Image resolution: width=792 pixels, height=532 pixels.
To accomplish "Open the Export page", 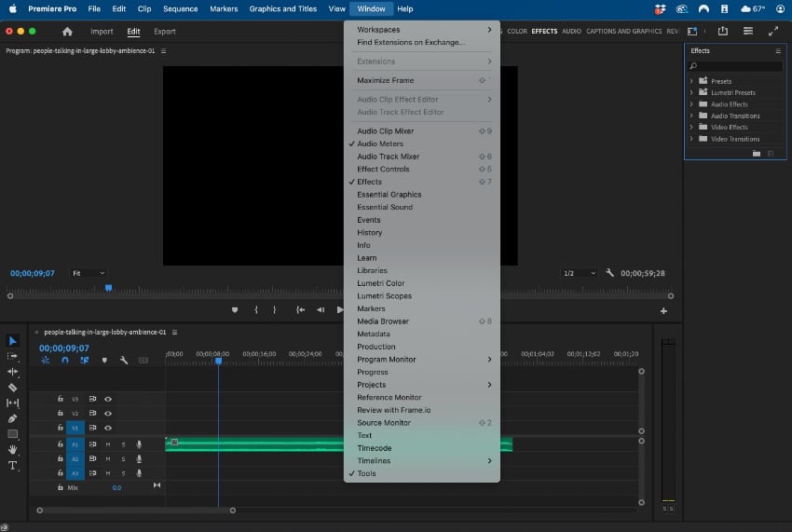I will pos(165,32).
